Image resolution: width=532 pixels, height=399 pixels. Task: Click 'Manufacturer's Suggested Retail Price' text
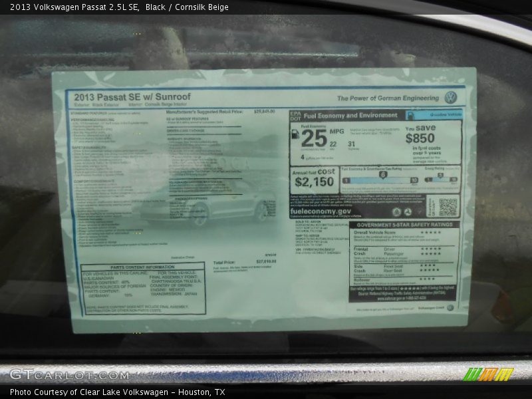tap(205, 112)
